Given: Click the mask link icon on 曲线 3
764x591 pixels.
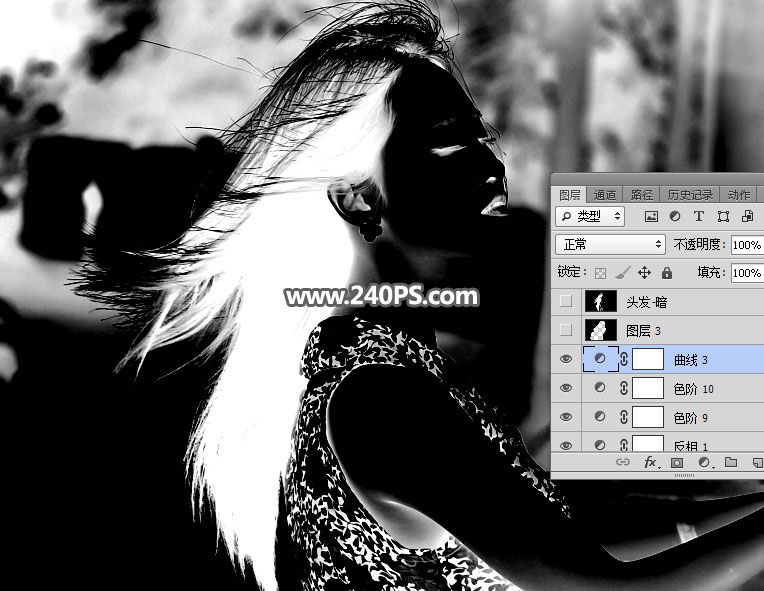Looking at the screenshot, I should point(624,359).
